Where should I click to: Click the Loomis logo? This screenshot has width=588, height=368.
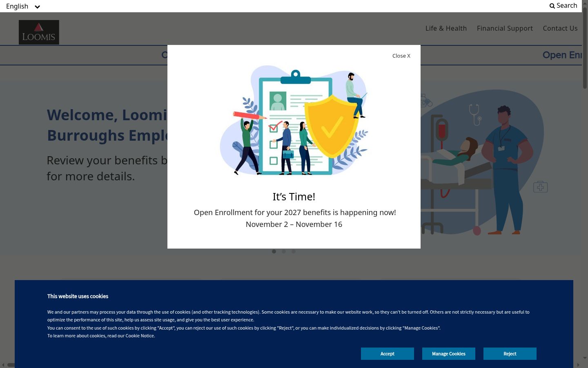click(x=39, y=32)
